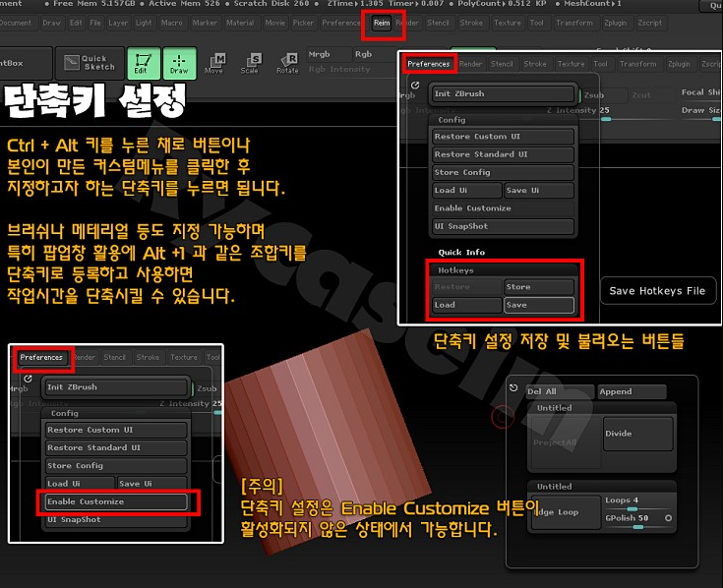The image size is (723, 588).
Task: Click the small circle icon next to GPolish 50
Action: tap(668, 518)
